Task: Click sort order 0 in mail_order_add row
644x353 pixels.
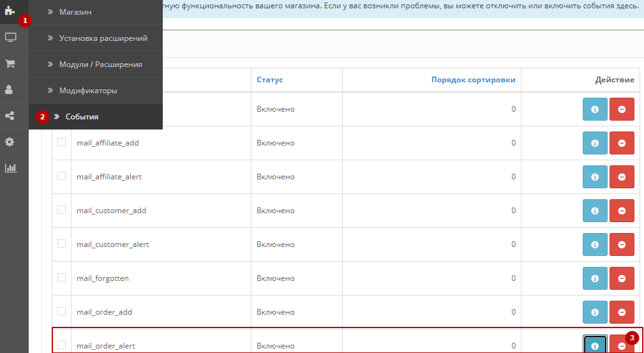Action: tap(513, 312)
